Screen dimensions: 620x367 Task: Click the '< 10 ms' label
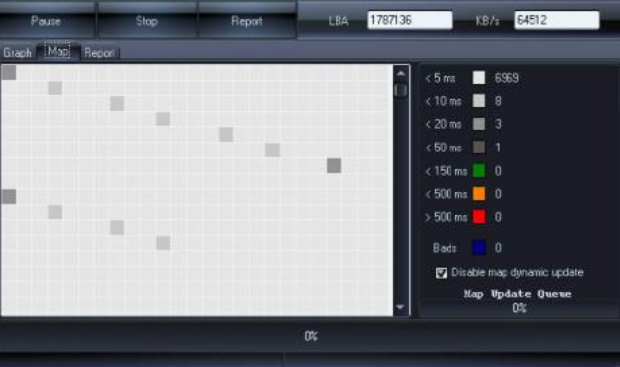(443, 101)
